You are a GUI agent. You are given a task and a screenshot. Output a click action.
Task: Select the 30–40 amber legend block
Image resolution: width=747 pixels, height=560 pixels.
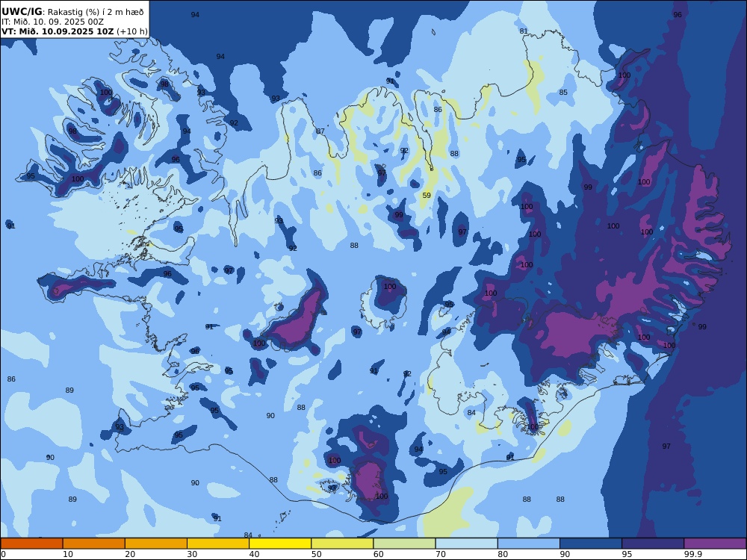pyautogui.click(x=218, y=544)
